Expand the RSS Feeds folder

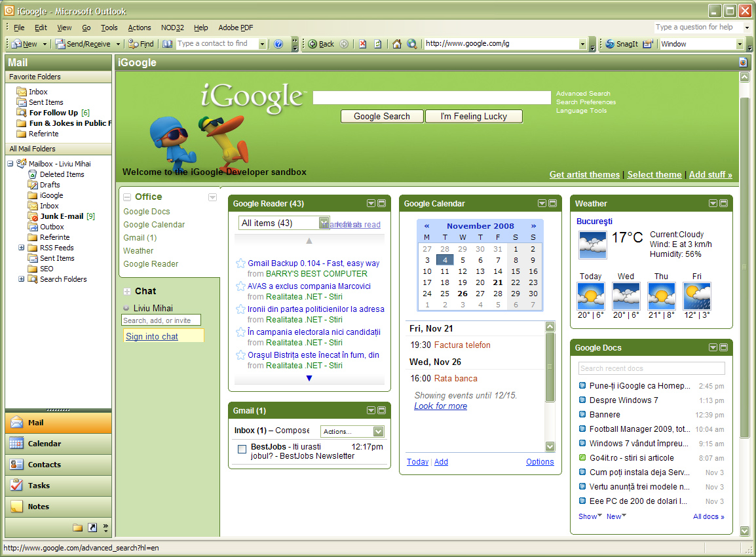pyautogui.click(x=21, y=248)
